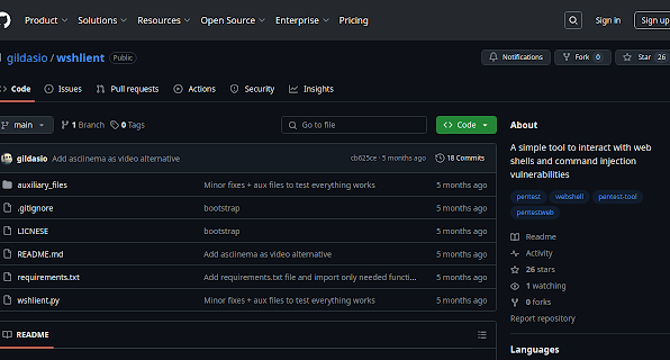This screenshot has height=360, width=670.
Task: Click the Sign up button
Action: click(653, 20)
